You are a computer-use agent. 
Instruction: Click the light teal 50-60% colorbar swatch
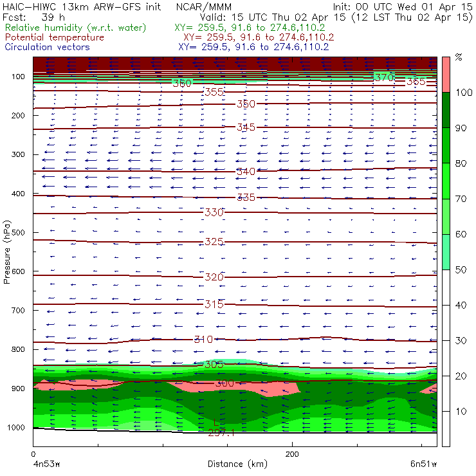[446, 252]
